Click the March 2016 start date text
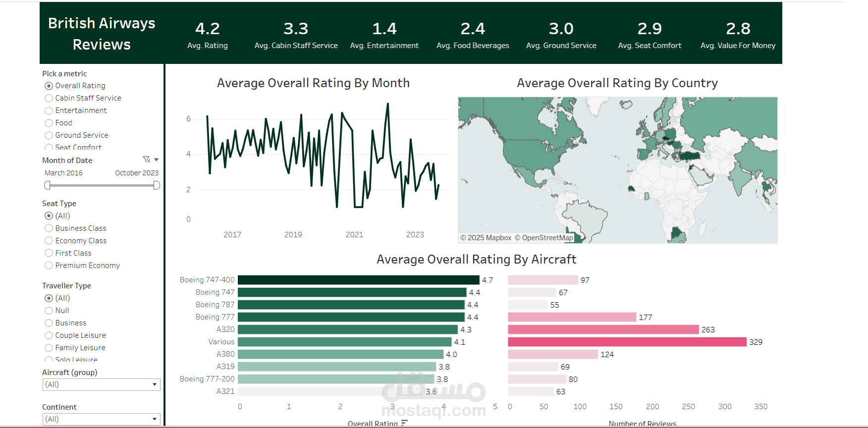868x428 pixels. [63, 173]
